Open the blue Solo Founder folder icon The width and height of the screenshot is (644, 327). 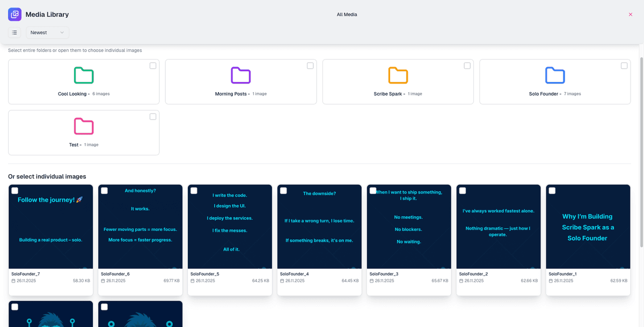(555, 76)
